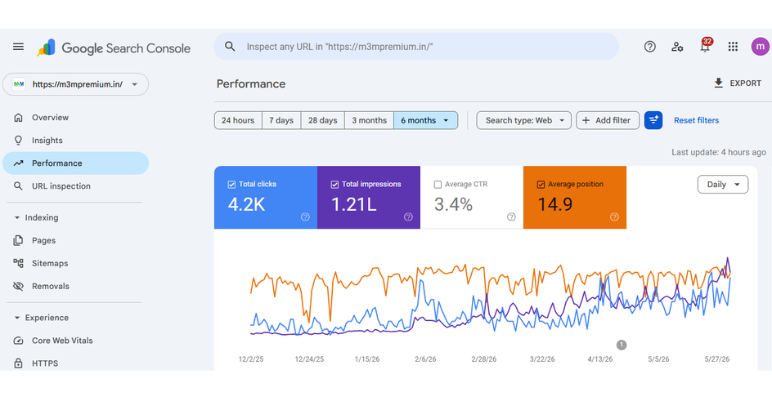Select the 28 days range tab

pos(322,120)
